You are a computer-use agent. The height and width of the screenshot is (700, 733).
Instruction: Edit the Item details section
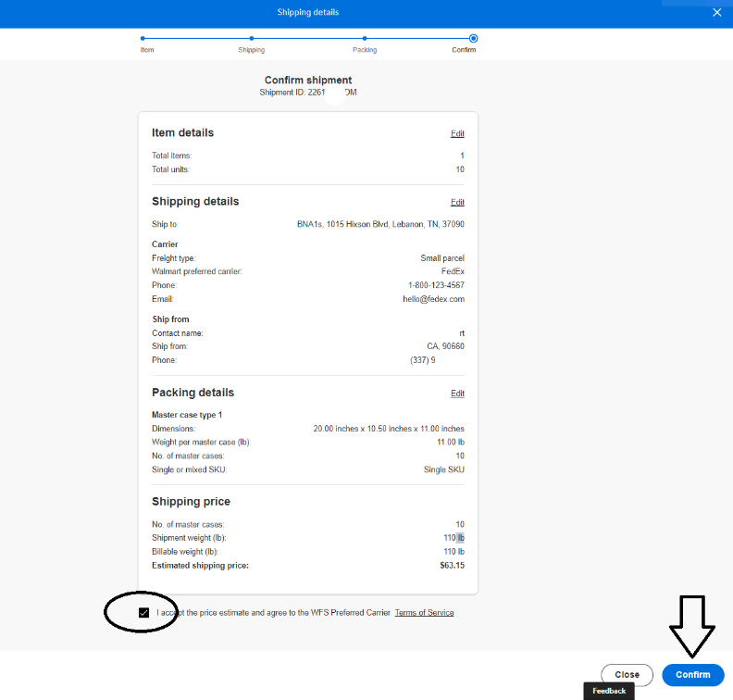pos(457,133)
